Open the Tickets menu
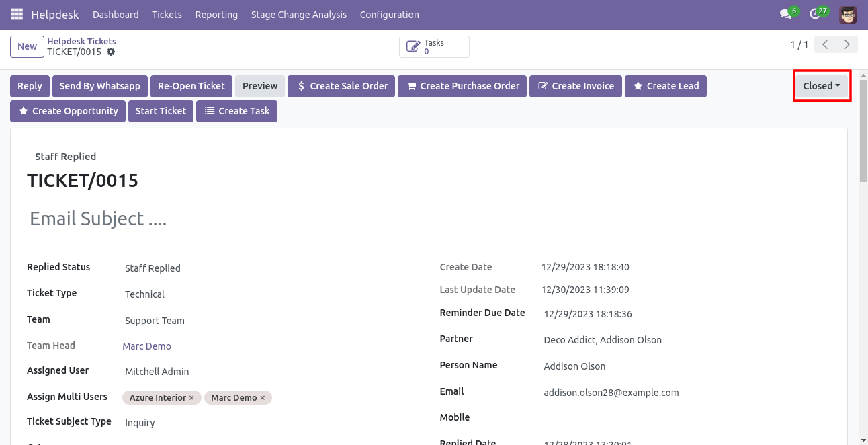 click(167, 14)
